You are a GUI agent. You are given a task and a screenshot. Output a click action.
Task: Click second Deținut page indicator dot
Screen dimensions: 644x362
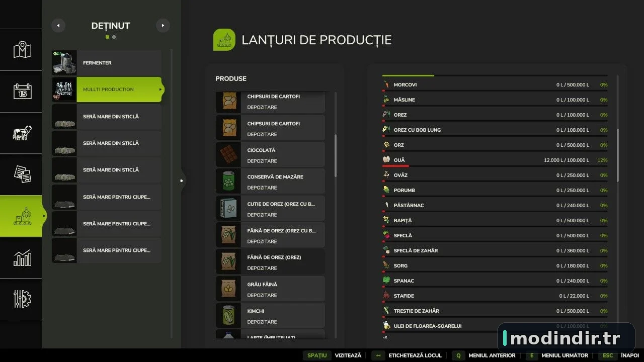[x=114, y=37]
